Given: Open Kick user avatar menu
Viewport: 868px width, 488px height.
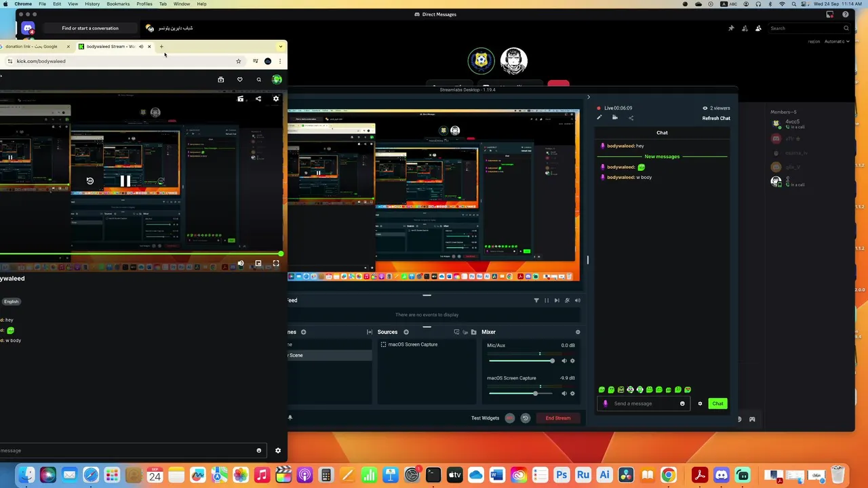Looking at the screenshot, I should click(x=277, y=79).
